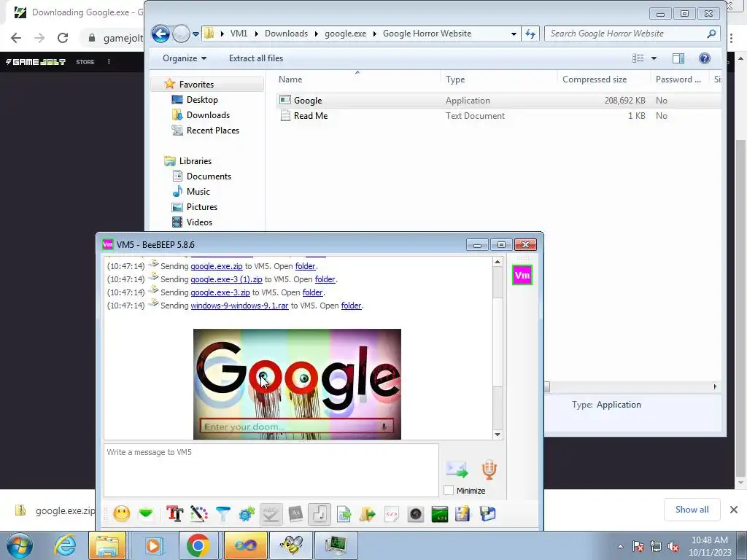
Task: Click the code snippet icon in BeeBEEP toolbar
Action: tap(392, 514)
